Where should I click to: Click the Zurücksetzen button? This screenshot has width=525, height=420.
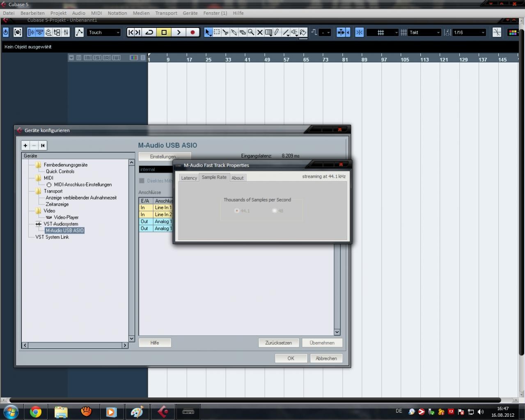(278, 343)
